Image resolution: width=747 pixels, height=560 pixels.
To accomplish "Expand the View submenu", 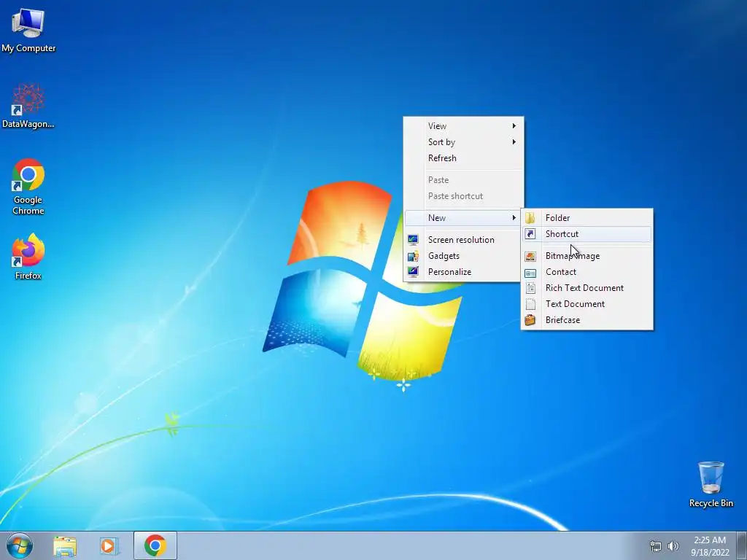I will (463, 125).
